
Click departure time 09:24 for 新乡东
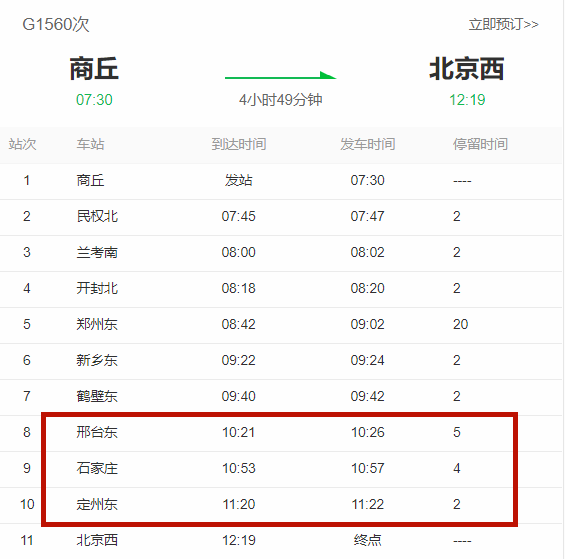click(367, 360)
